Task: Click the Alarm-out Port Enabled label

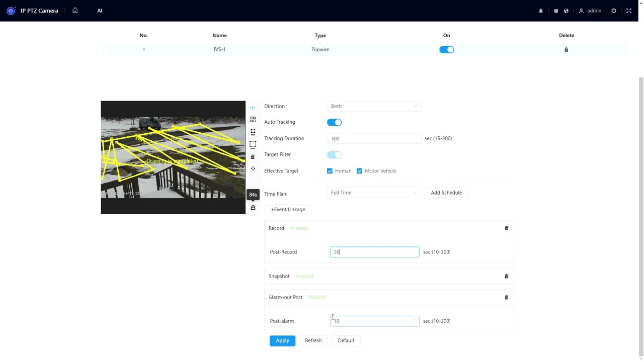Action: click(x=317, y=297)
